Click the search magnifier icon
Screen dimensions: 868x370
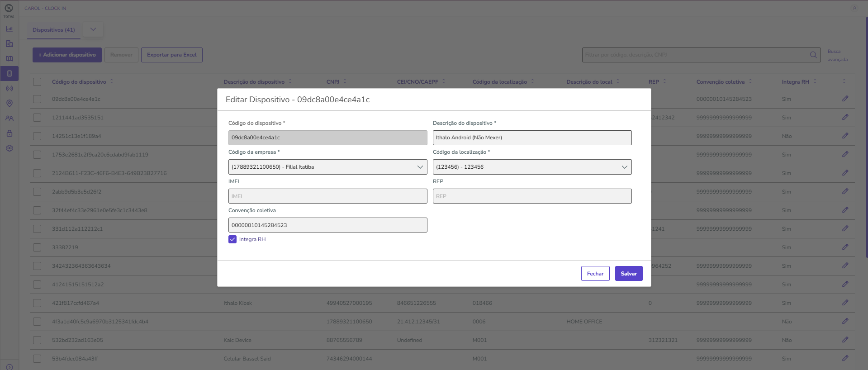(813, 55)
